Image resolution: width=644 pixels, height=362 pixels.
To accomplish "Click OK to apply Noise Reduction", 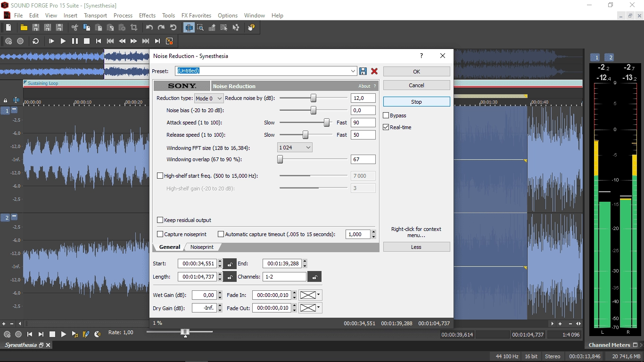I will tap(416, 72).
